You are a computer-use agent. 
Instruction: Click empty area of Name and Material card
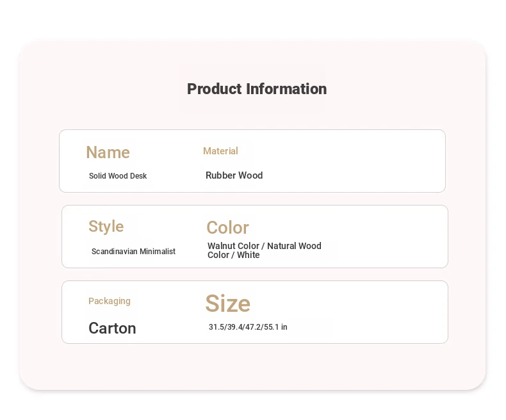355,161
